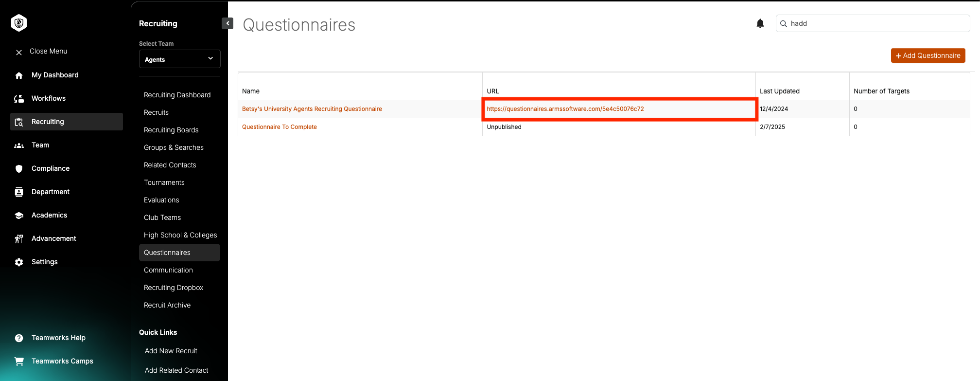The image size is (980, 381).
Task: Select Related Contacts submenu item
Action: pyautogui.click(x=170, y=165)
